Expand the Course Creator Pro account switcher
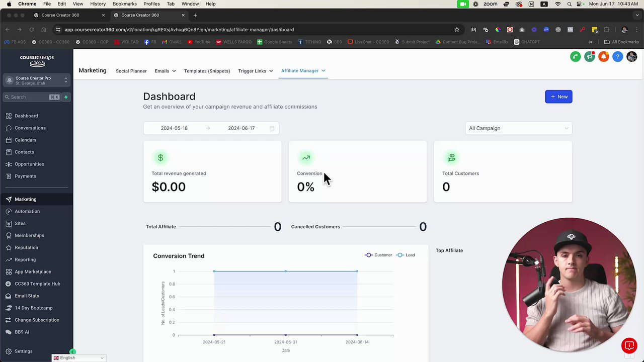Viewport: 644px width, 362px height. tap(37, 80)
